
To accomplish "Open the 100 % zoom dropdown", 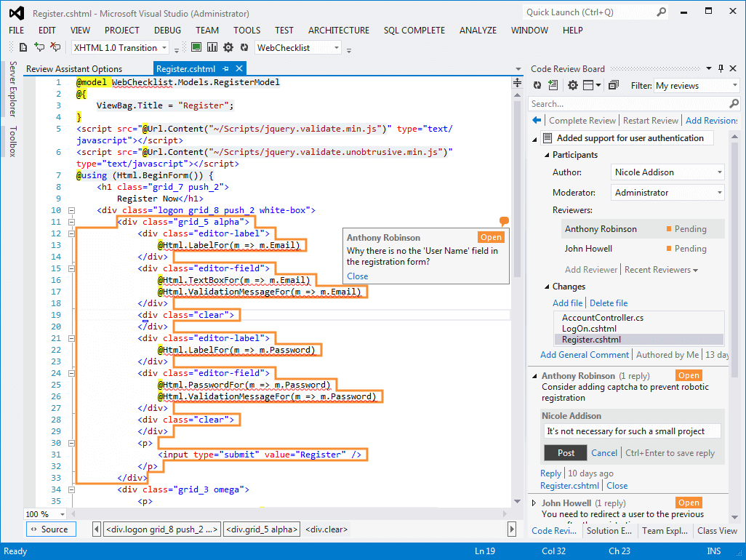I will pyautogui.click(x=45, y=514).
